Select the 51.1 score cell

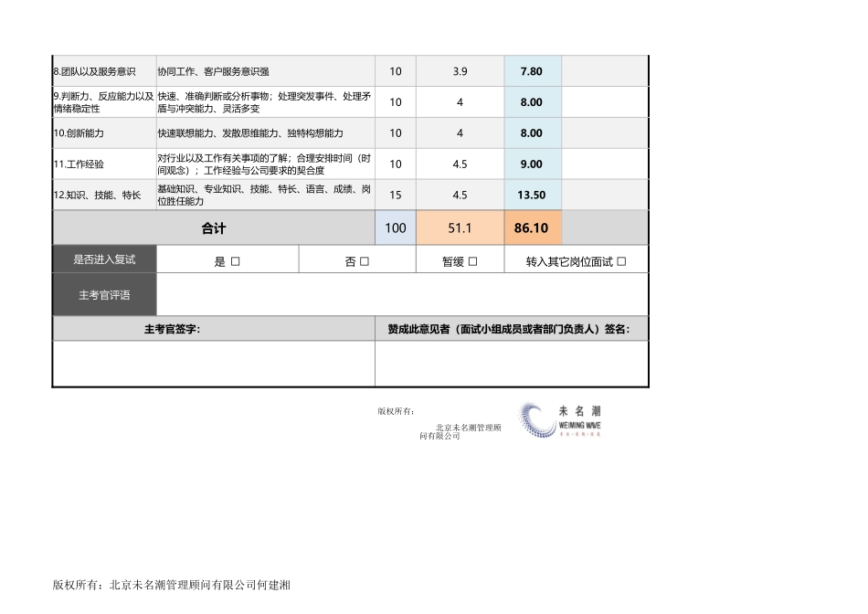tap(460, 228)
